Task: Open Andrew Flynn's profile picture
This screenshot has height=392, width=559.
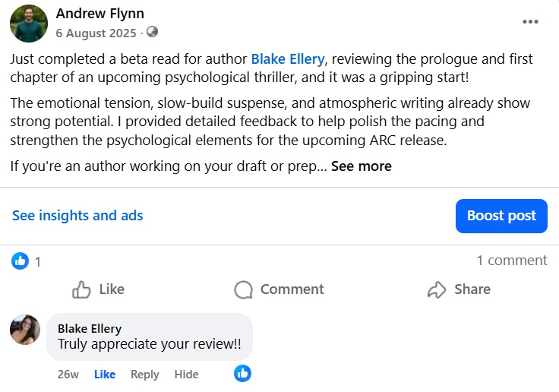Action: click(x=29, y=23)
